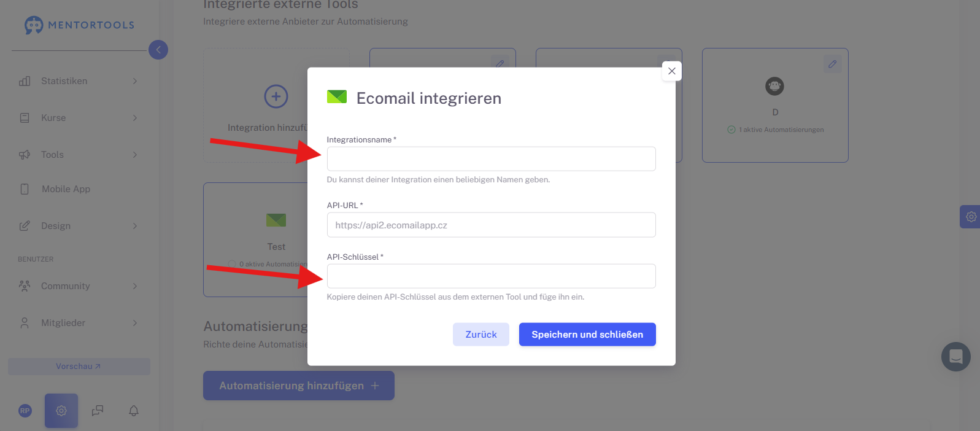Open the notifications bell icon
The width and height of the screenshot is (980, 431).
coord(134,411)
